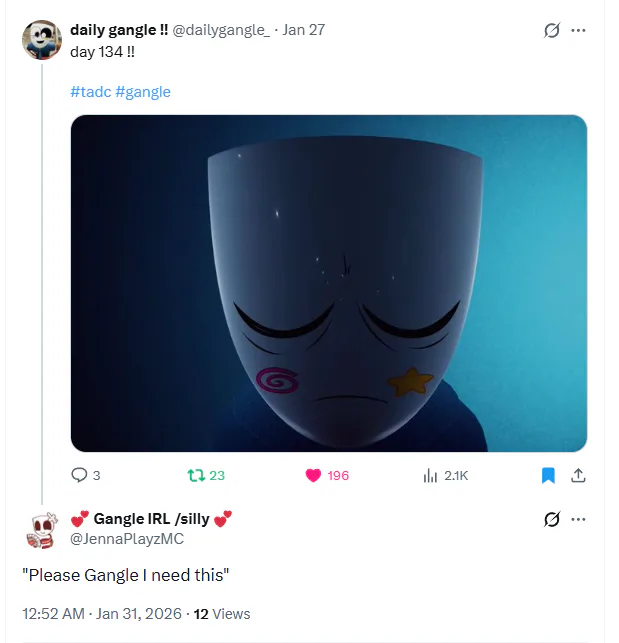This screenshot has width=619, height=643.
Task: Open more options on daily gangle tweet
Action: [x=578, y=30]
